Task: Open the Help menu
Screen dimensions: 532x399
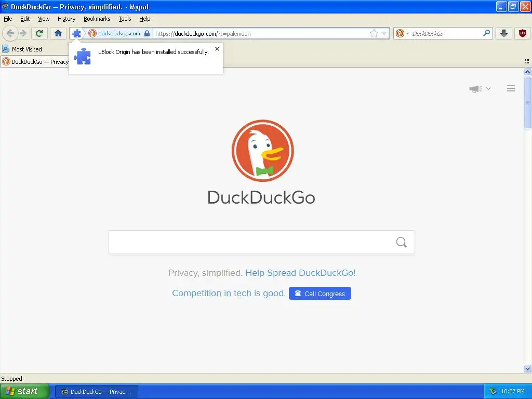Action: 145,19
